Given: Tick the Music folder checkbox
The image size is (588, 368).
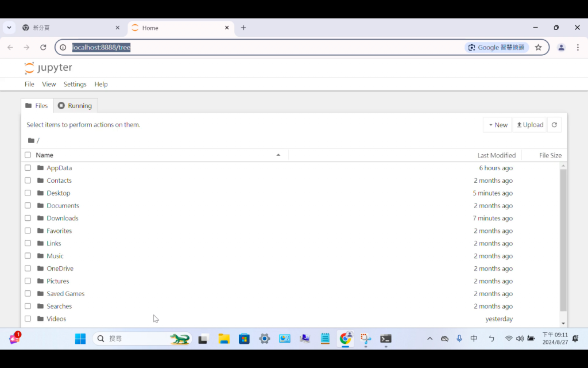Looking at the screenshot, I should coord(28,256).
